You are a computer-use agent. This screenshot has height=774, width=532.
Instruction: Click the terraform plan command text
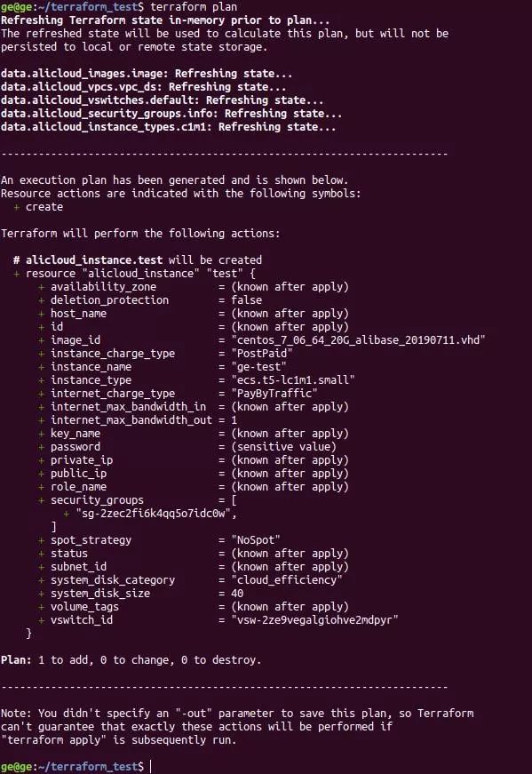194,7
